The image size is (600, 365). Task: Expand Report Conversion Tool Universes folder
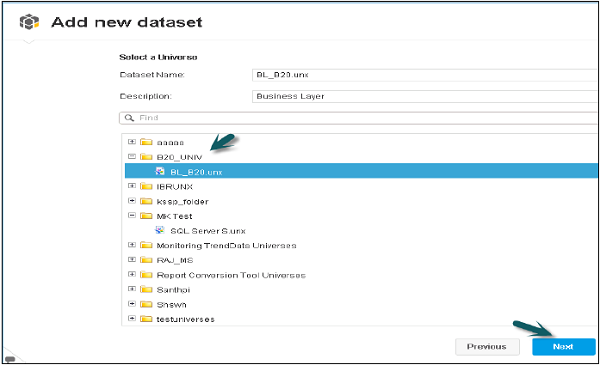tap(132, 274)
